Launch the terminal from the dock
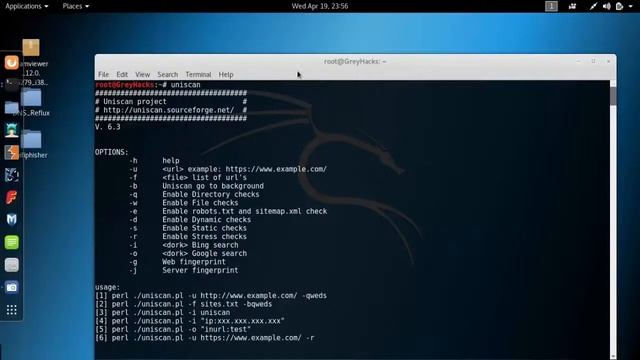640x360 pixels. click(11, 85)
